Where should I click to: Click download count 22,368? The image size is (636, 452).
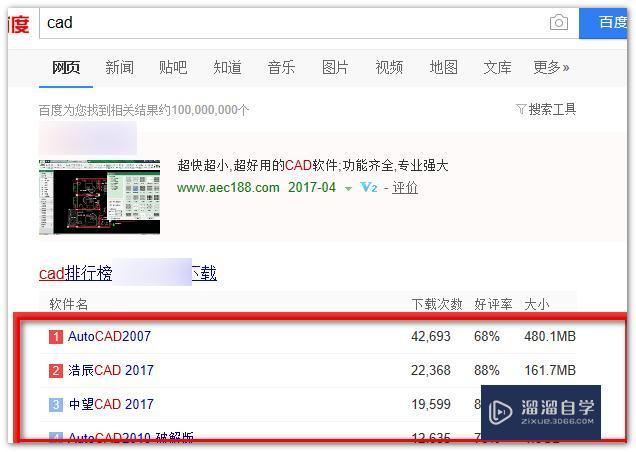coord(431,370)
